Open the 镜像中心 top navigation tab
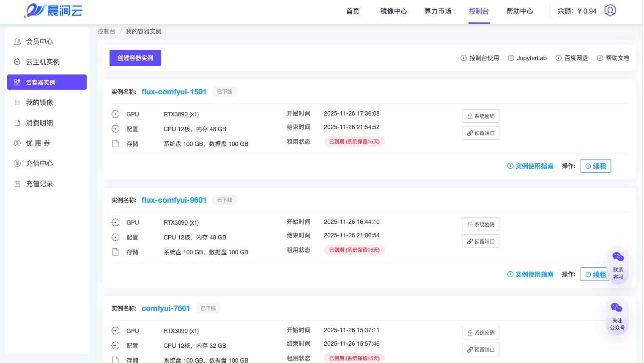 394,11
